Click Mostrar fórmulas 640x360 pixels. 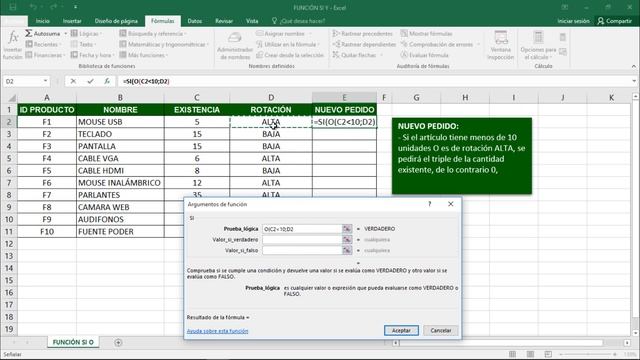[x=426, y=33]
